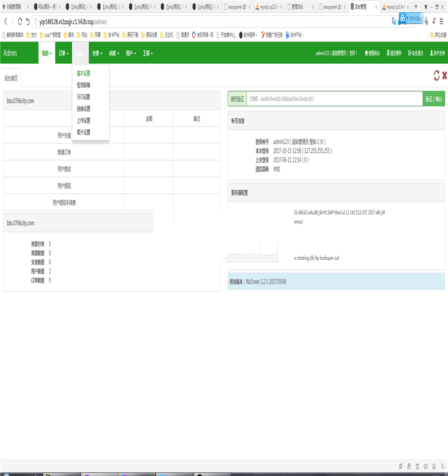Switch to the 后台首页 tab
This screenshot has width=448, height=476.
(11, 78)
